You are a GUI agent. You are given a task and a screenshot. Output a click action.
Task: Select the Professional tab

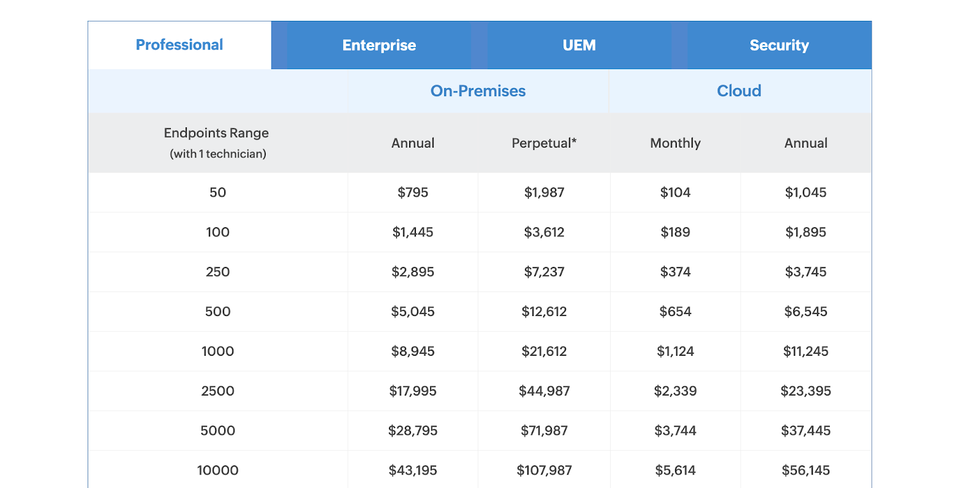[179, 45]
